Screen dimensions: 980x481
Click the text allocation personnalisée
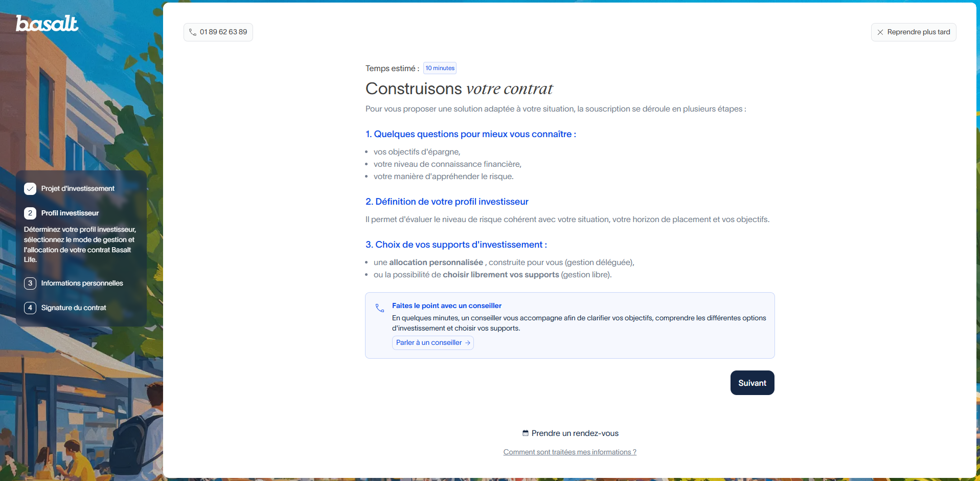tap(436, 263)
